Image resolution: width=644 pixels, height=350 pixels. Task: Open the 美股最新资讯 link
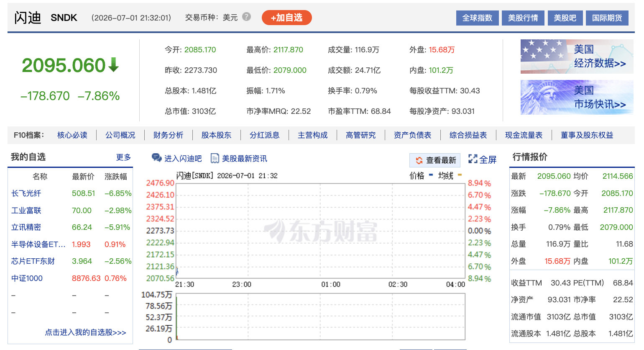[x=244, y=158]
